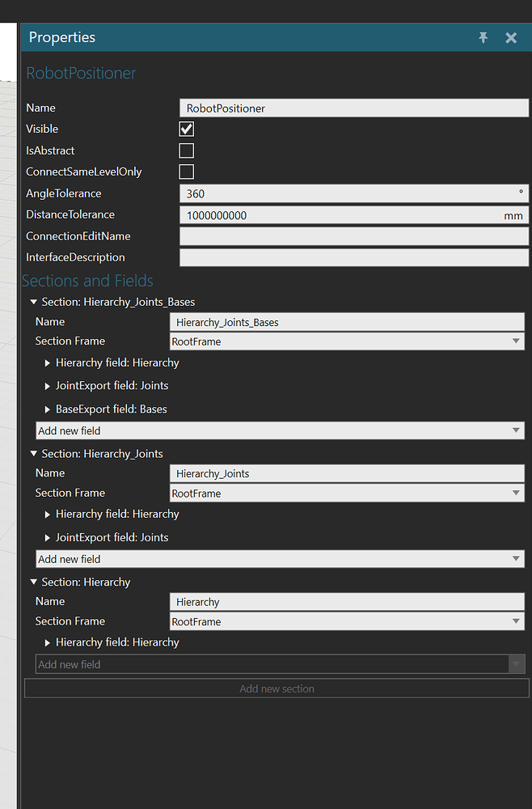Screen dimensions: 532x809
Task: Check the ConnectSameLevelOnly option
Action: (x=186, y=172)
